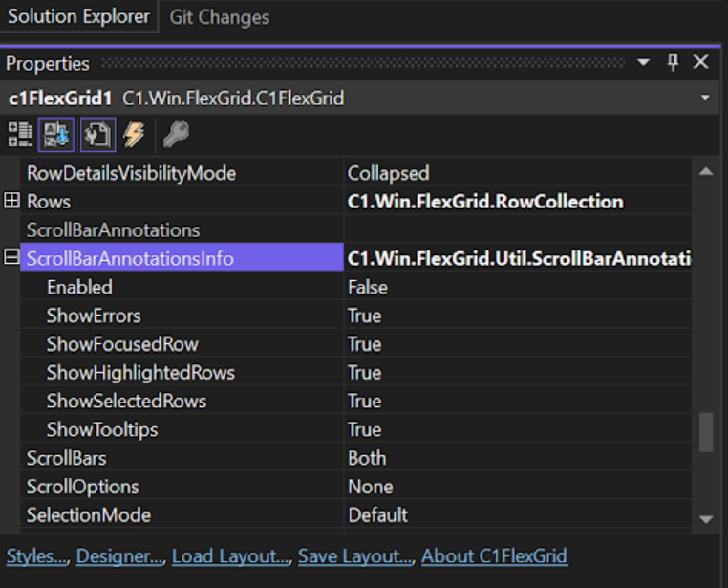Click the About C1FlexGrid link
The image size is (728, 588).
[x=494, y=555]
